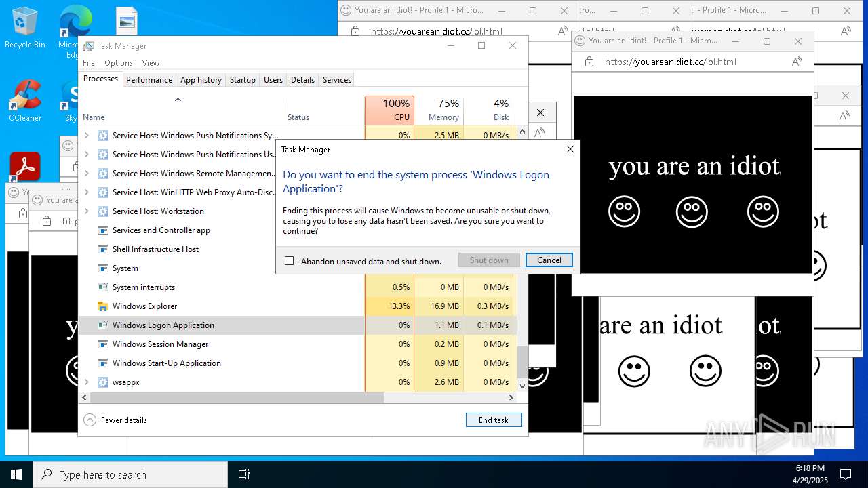Image resolution: width=868 pixels, height=488 pixels.
Task: Click the scroll-right arrow of the process list
Action: pos(512,398)
